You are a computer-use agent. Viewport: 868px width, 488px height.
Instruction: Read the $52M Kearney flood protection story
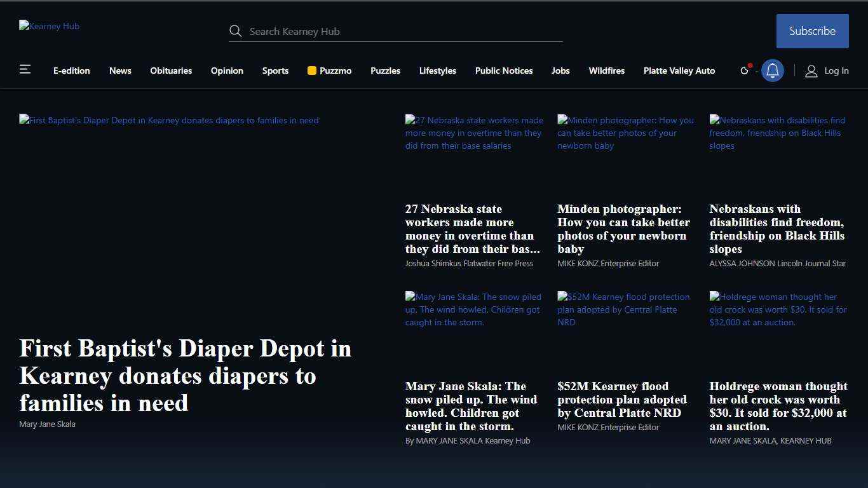click(x=621, y=399)
